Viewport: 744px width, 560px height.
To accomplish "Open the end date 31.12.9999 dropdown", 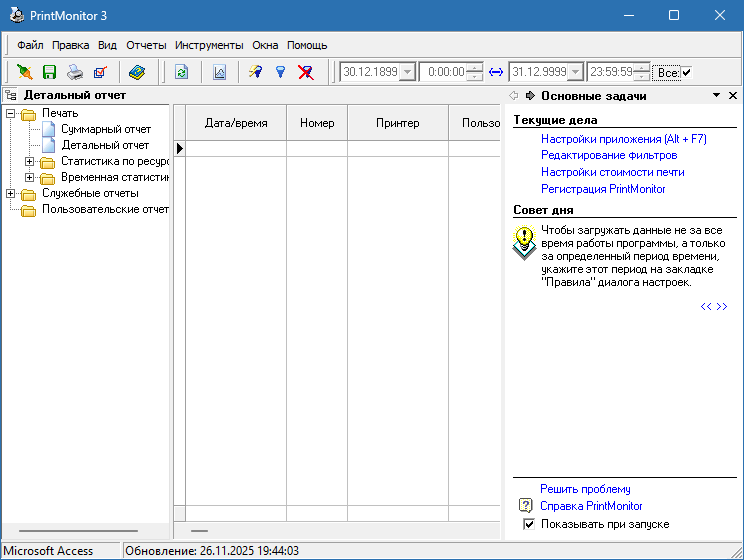I will coord(576,72).
